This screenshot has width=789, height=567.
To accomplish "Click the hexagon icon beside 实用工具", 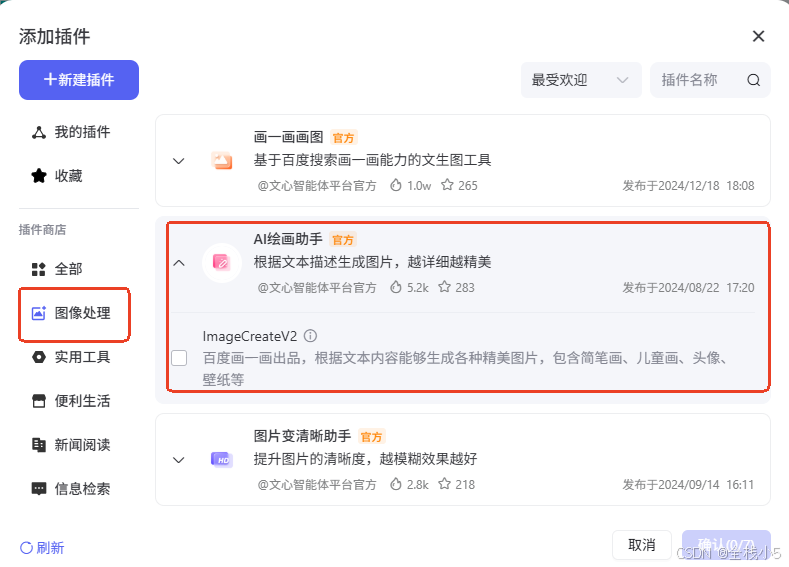I will (x=39, y=357).
